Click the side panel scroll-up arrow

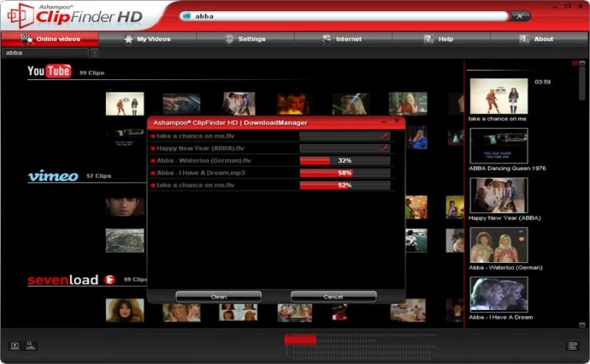click(582, 63)
